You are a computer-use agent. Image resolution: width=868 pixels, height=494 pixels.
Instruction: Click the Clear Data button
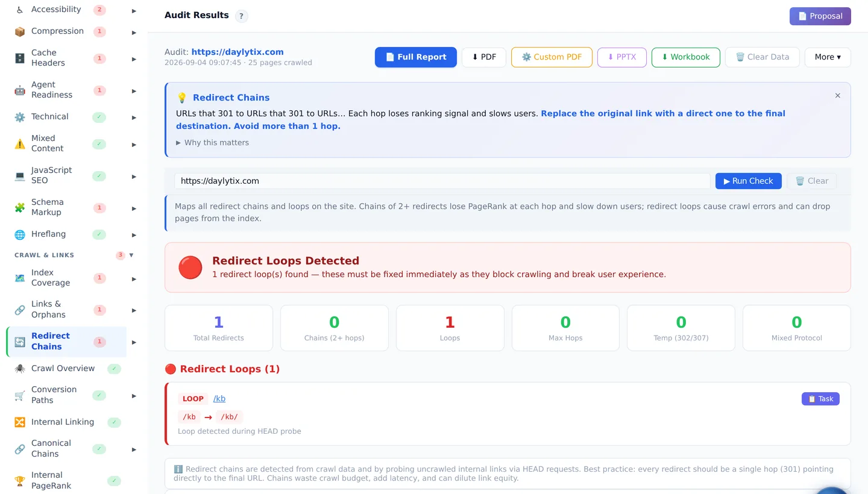tap(763, 57)
